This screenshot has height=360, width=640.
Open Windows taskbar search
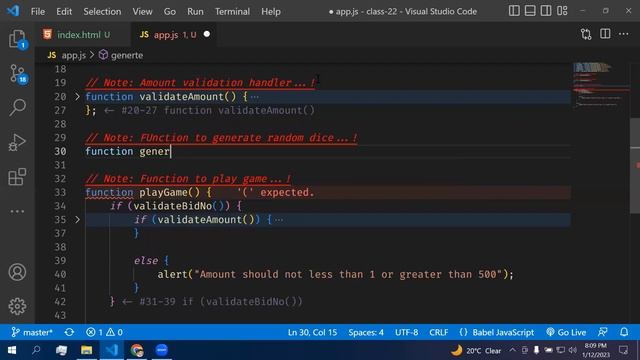[36, 350]
